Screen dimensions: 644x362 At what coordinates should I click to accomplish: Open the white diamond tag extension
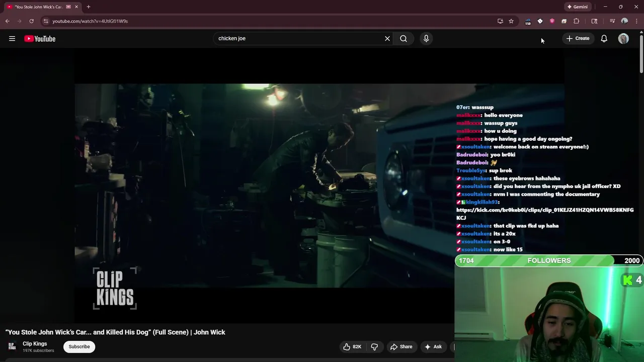click(540, 21)
